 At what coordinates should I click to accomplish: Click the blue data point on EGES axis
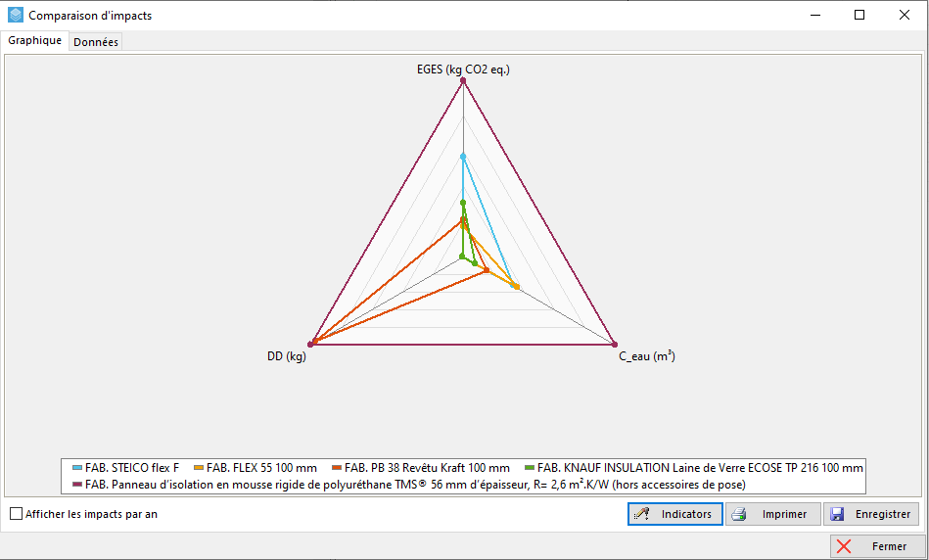(463, 157)
